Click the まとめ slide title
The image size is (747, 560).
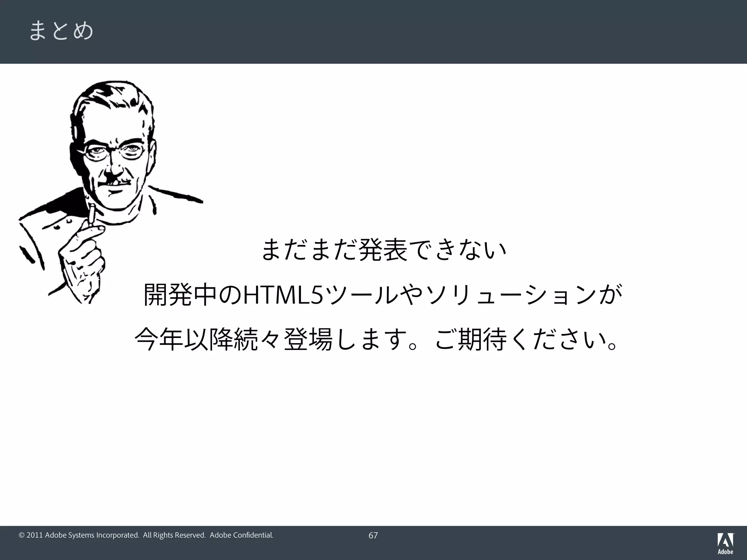[x=61, y=30]
